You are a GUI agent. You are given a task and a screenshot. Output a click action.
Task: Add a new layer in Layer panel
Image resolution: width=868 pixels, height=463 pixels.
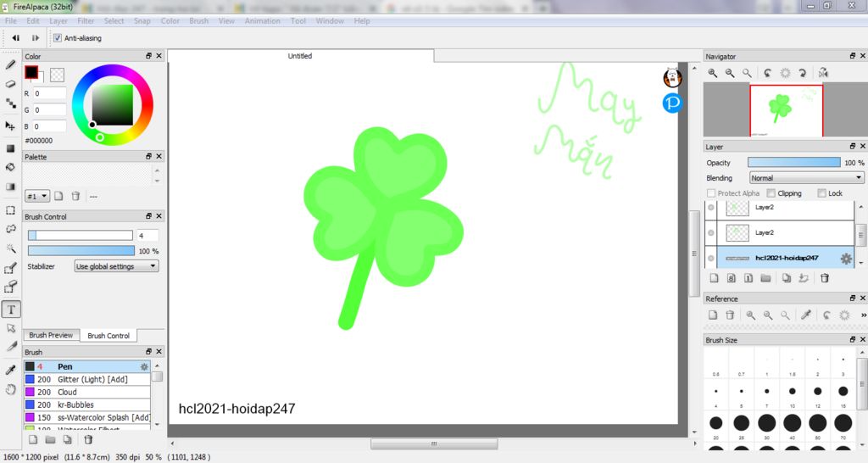[714, 278]
